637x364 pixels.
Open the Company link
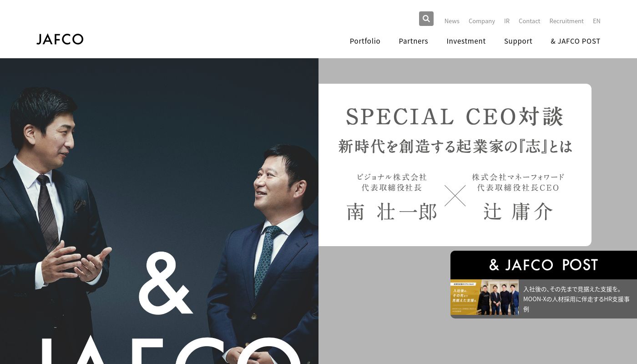pos(482,21)
